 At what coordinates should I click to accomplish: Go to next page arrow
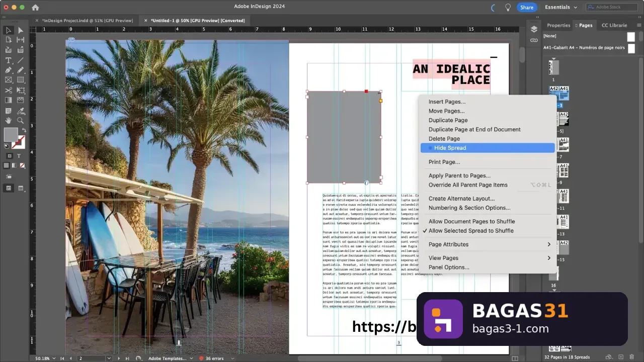tap(119, 358)
